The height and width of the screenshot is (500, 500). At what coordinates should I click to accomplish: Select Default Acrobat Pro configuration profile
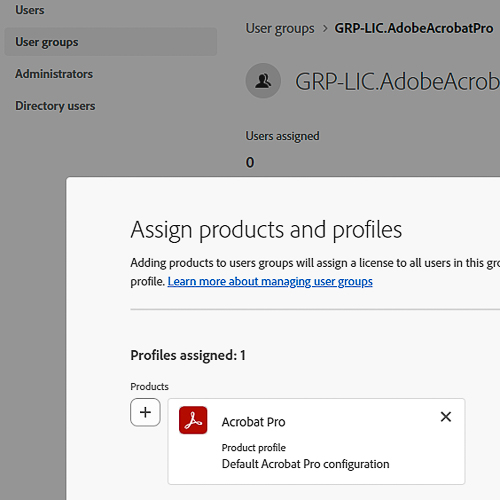306,464
